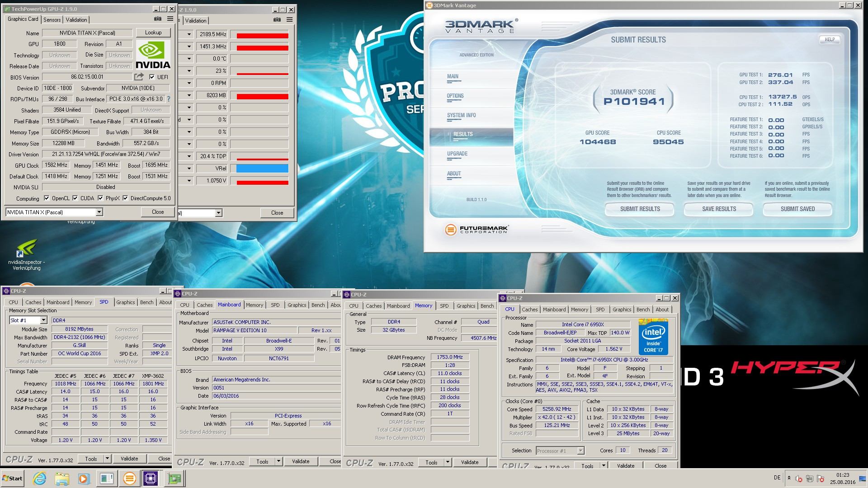868x488 pixels.
Task: Click Validate button in CPU-Z Memory window
Action: pyautogui.click(x=470, y=462)
